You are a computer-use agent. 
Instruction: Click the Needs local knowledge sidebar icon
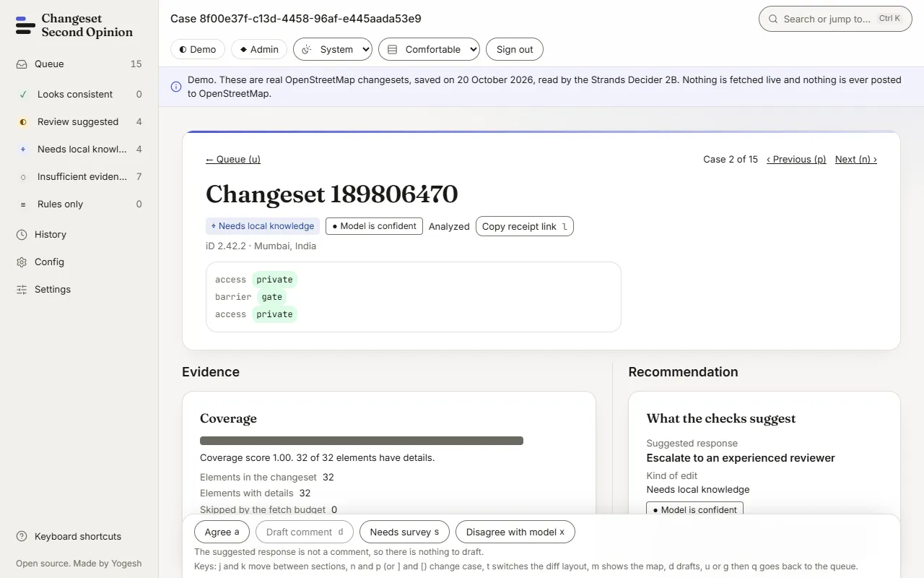click(x=23, y=149)
